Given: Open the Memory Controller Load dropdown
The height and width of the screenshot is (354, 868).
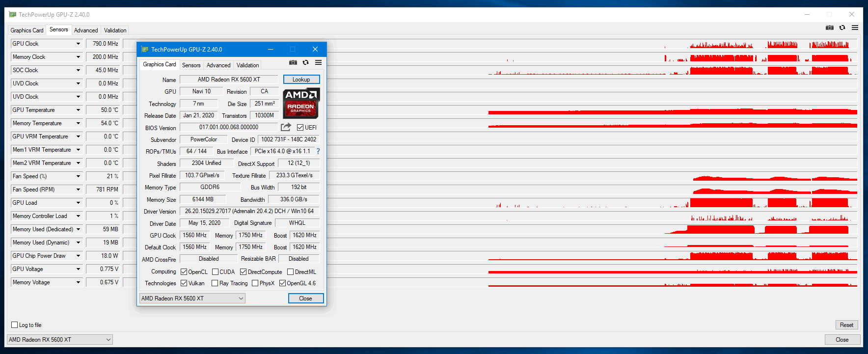Looking at the screenshot, I should pyautogui.click(x=78, y=216).
